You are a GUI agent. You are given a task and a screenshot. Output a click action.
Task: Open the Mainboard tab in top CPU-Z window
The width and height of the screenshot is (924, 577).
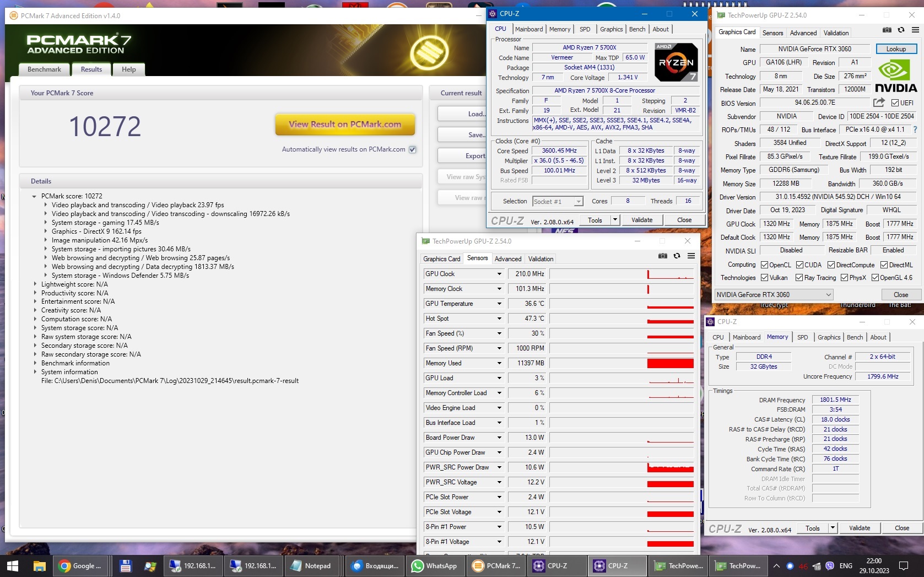coord(529,29)
